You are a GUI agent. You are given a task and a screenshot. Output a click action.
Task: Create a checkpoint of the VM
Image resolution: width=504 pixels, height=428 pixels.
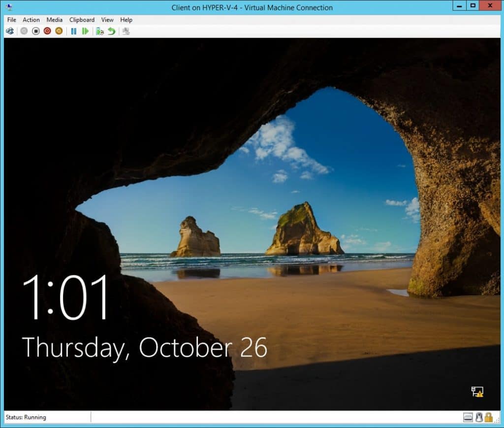[100, 31]
